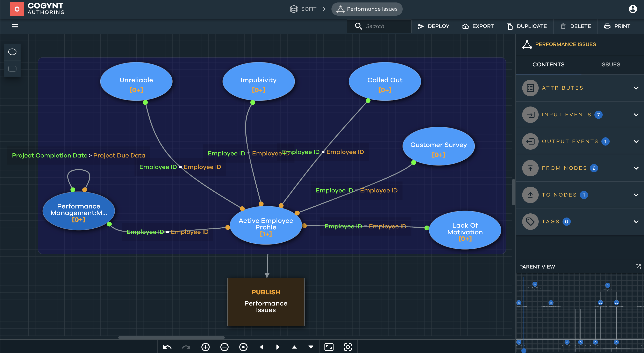Click the Export button
The width and height of the screenshot is (644, 353).
477,26
